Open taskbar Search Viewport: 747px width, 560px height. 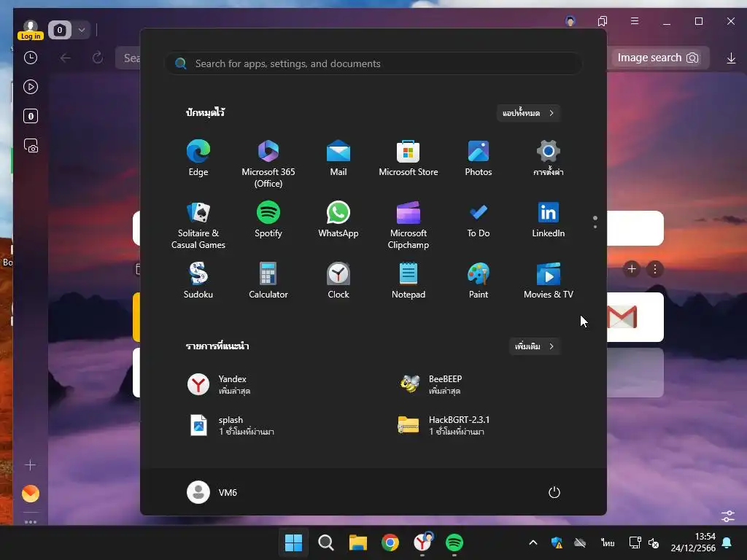tap(326, 542)
